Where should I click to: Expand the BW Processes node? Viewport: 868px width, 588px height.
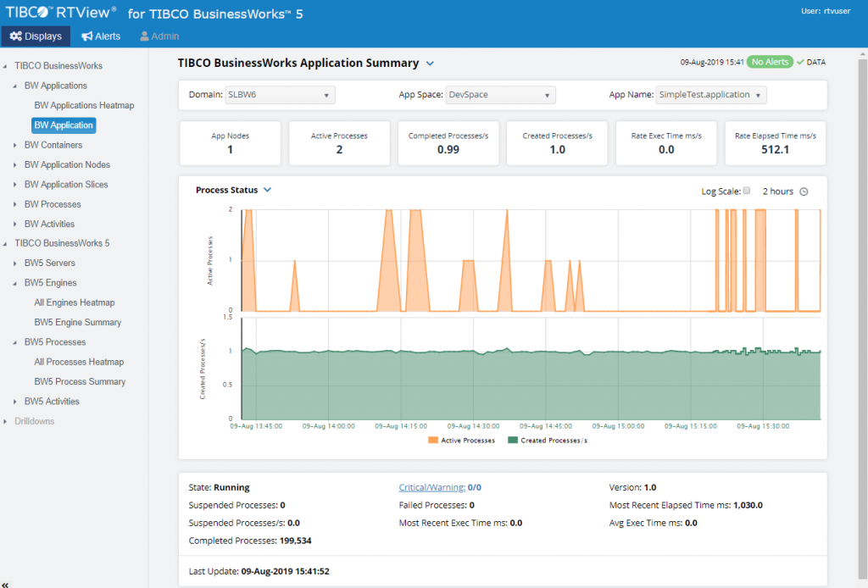click(x=15, y=204)
